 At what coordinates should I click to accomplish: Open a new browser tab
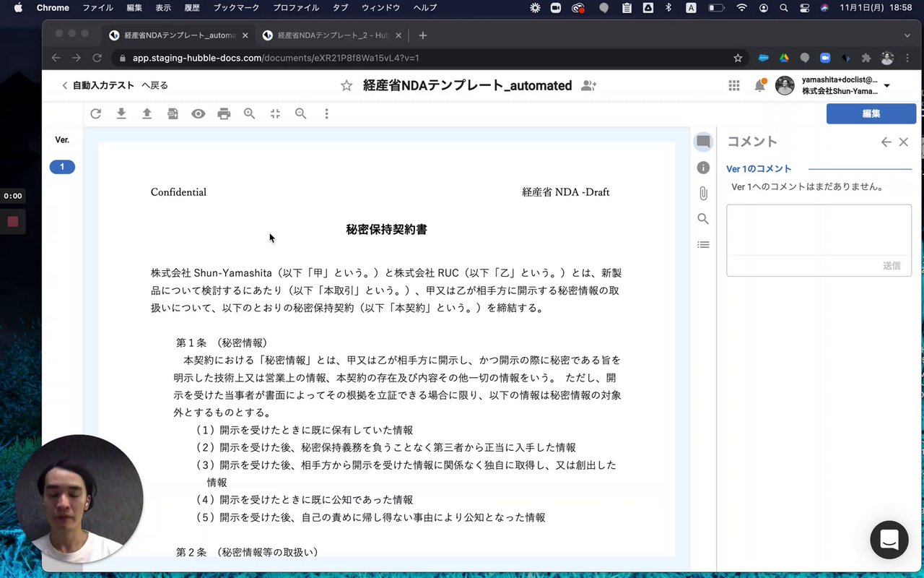[x=423, y=35]
